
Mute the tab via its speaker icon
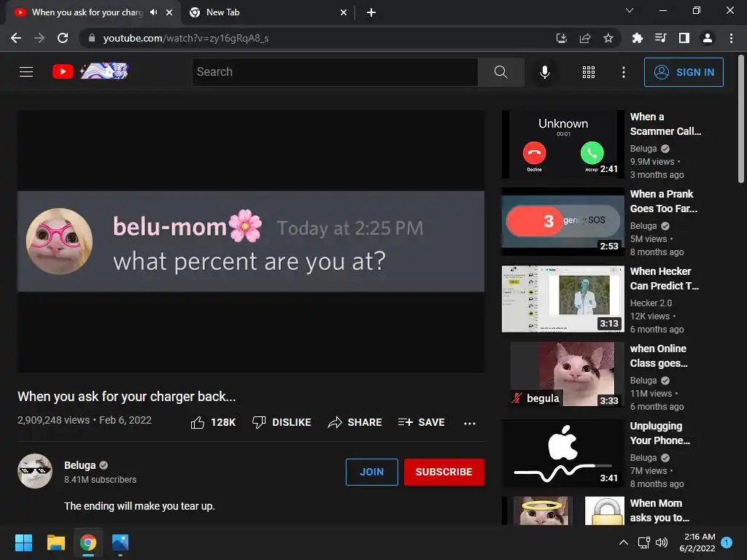click(153, 12)
